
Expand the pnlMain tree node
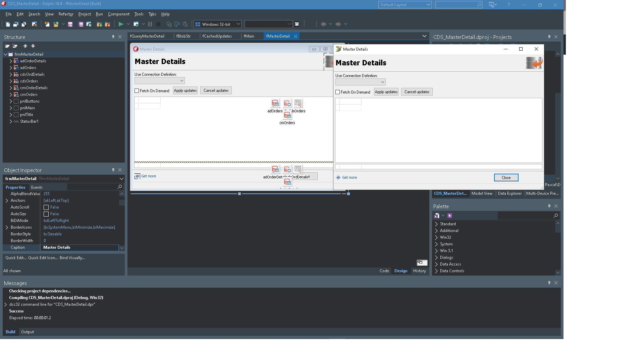click(x=11, y=108)
